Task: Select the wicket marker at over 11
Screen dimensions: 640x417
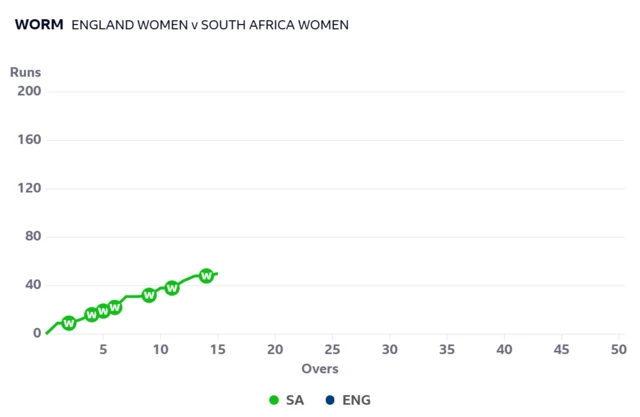Action: (172, 287)
